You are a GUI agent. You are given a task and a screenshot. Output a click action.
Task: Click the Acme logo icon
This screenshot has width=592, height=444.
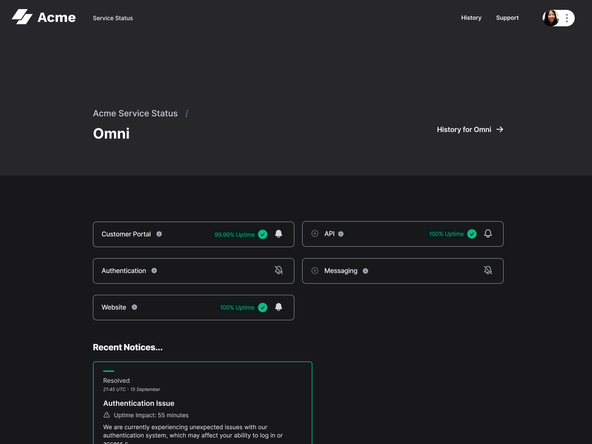tap(22, 17)
